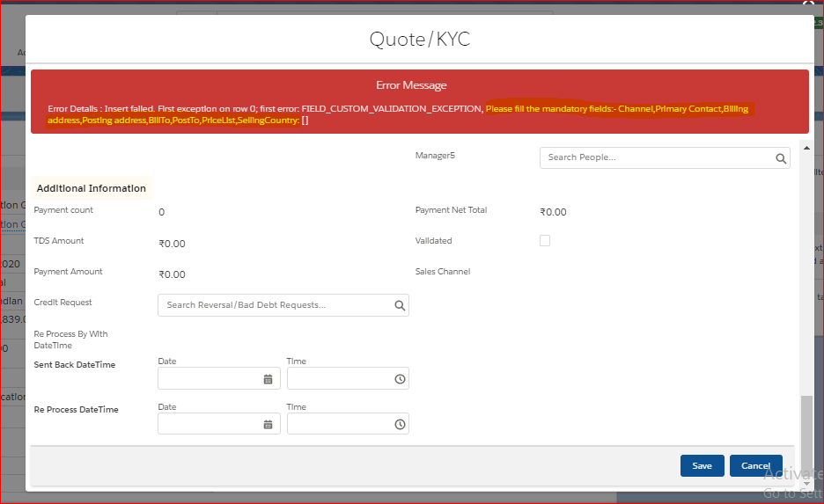Focus the Search Reversal/Bad Debt Requests field
Image resolution: width=824 pixels, height=504 pixels.
[x=283, y=305]
